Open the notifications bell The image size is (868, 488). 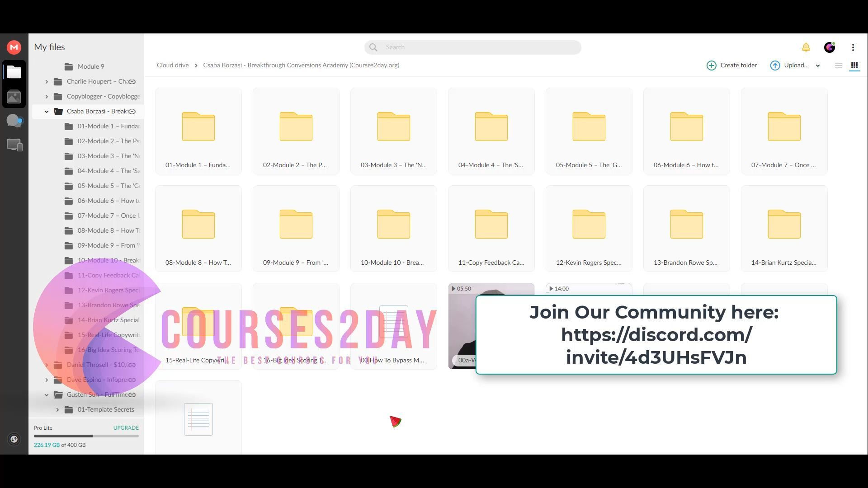[x=806, y=47]
